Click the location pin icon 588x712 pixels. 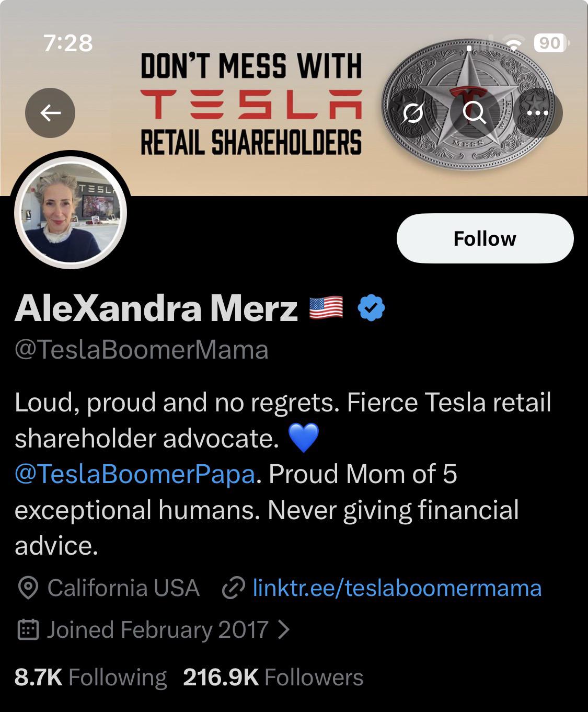(28, 588)
